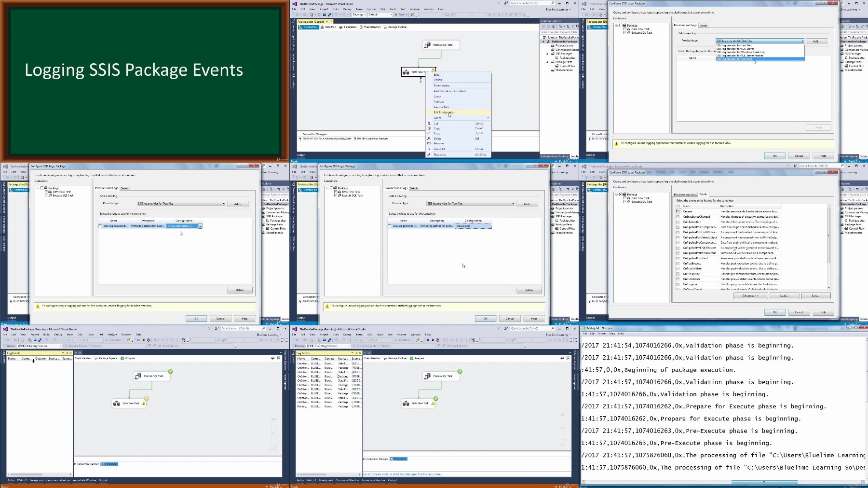Check the OnError event in the Details frame

point(678,211)
